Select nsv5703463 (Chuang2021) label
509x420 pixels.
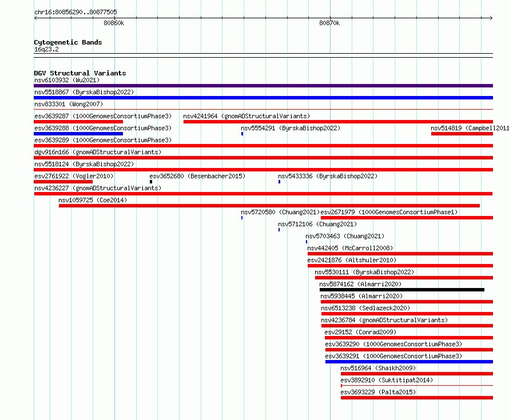[x=345, y=236]
